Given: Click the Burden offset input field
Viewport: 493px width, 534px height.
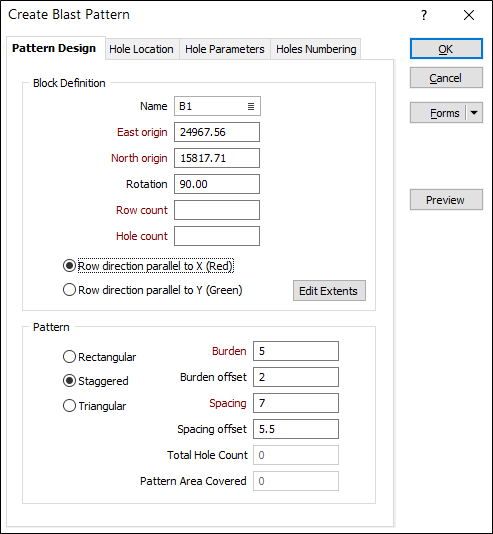Looking at the screenshot, I should point(296,377).
